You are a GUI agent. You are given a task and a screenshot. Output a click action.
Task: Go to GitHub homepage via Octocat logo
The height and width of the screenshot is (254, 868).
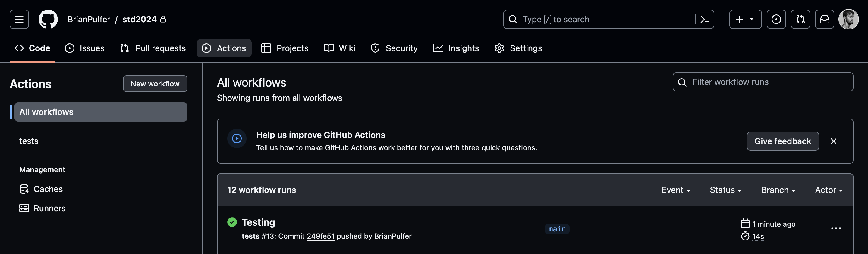(48, 19)
